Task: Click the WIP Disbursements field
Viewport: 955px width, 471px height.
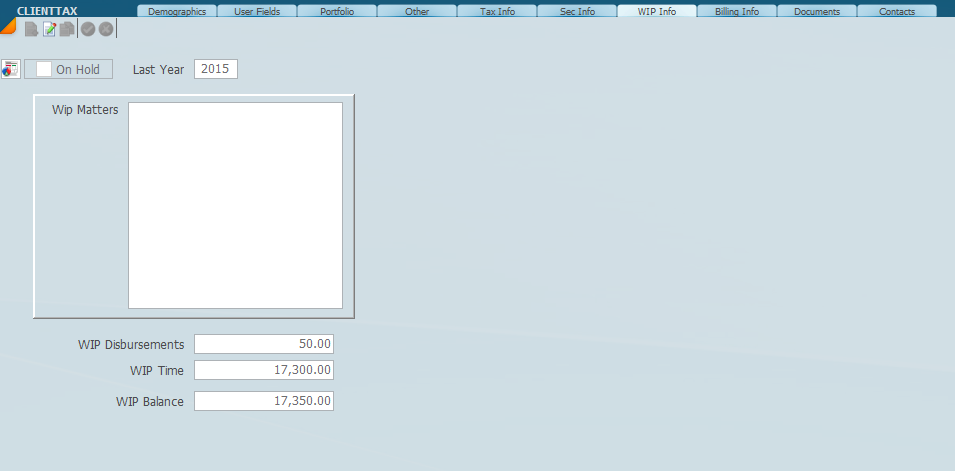Action: (x=263, y=344)
